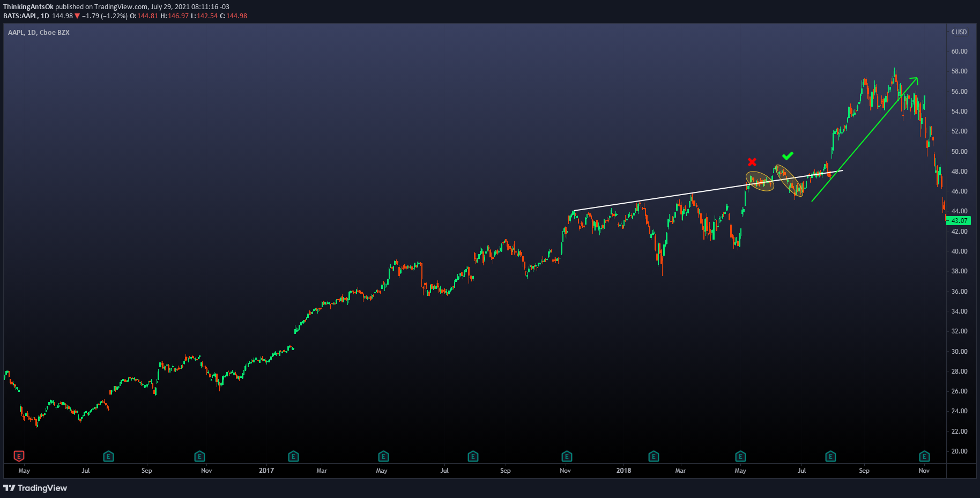This screenshot has height=498, width=980.
Task: Click the 30.00 price axis label
Action: point(959,352)
